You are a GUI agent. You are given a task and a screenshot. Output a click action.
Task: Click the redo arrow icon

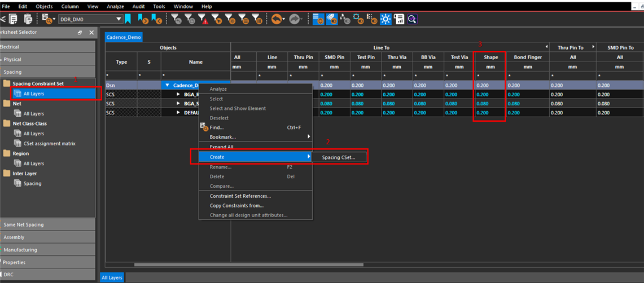(294, 19)
